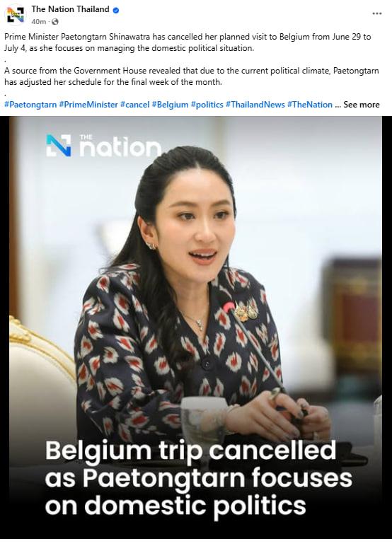Open The Nation Thailand profile picture

tap(16, 16)
